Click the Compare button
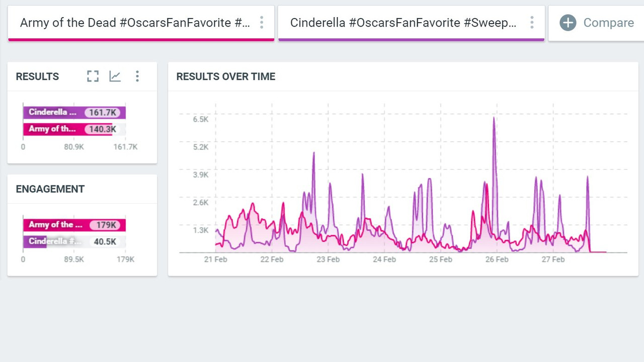The image size is (644, 362). pos(597,23)
